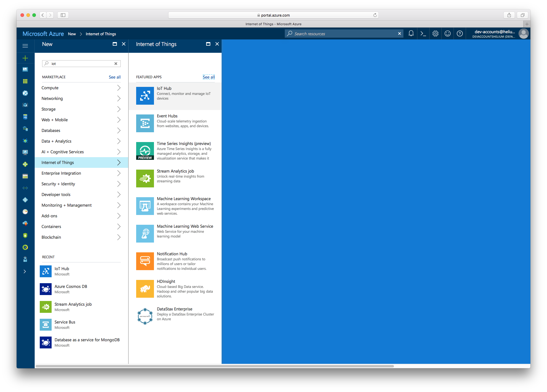Expand the Compute category chevron
The image size is (547, 392).
[119, 88]
